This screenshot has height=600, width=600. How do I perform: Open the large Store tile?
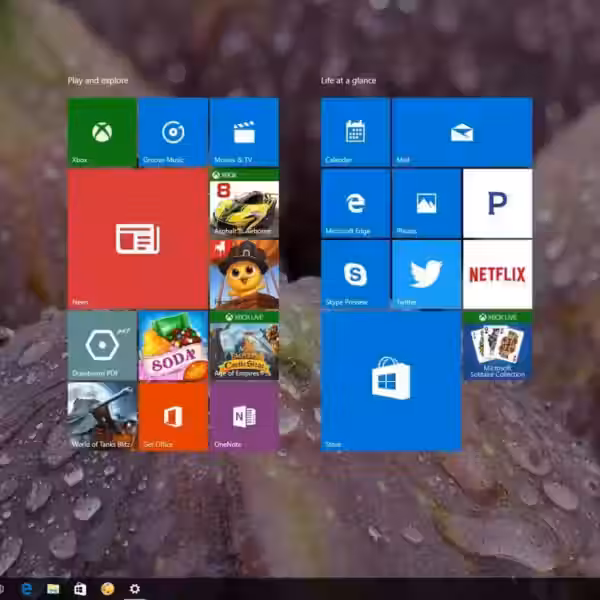pos(390,380)
